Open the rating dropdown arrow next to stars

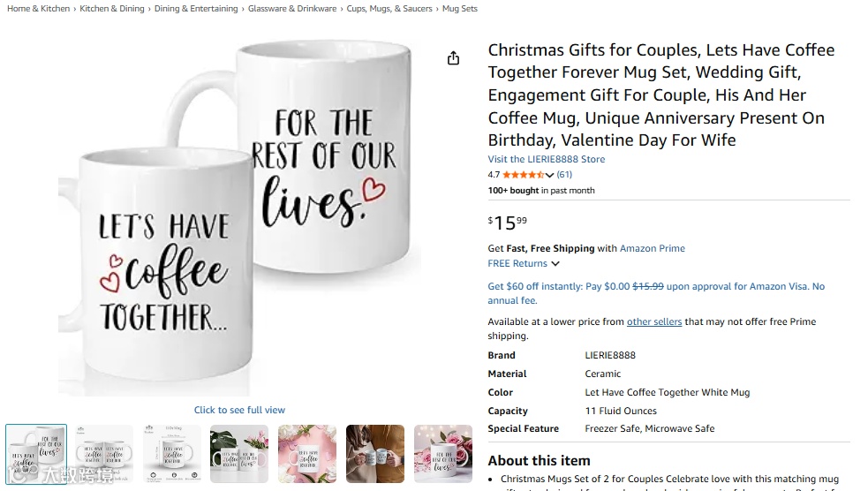point(550,176)
